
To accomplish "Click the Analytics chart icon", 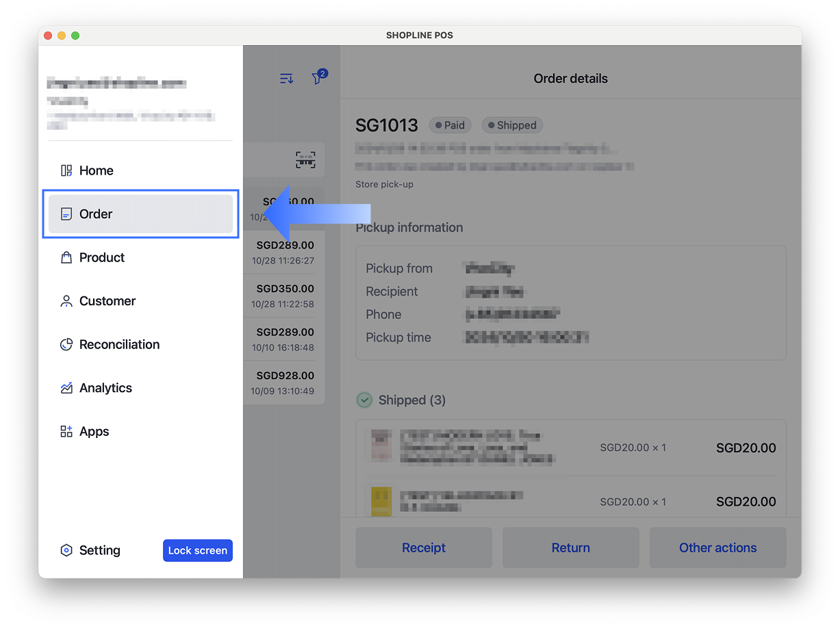I will click(x=66, y=388).
